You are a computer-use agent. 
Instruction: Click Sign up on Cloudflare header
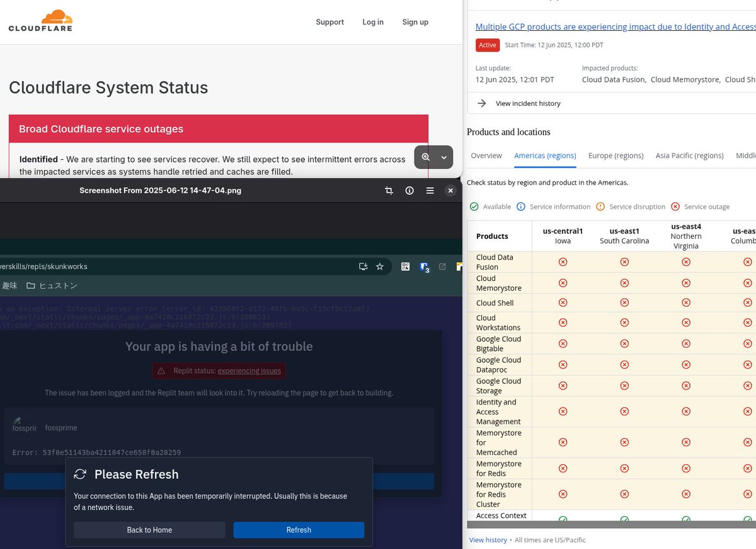[415, 22]
